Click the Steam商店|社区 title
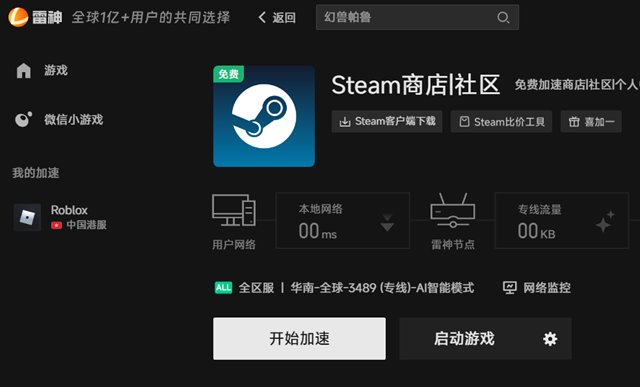 pyautogui.click(x=416, y=85)
